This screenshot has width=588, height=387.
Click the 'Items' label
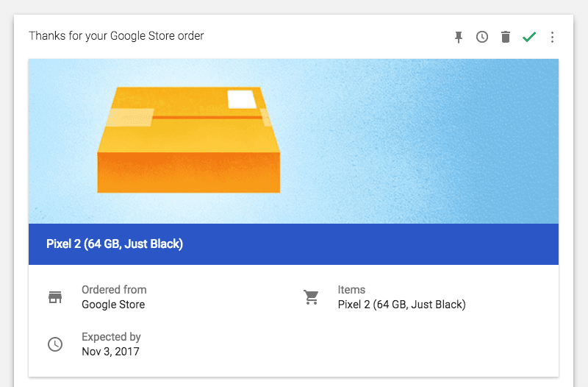point(351,290)
